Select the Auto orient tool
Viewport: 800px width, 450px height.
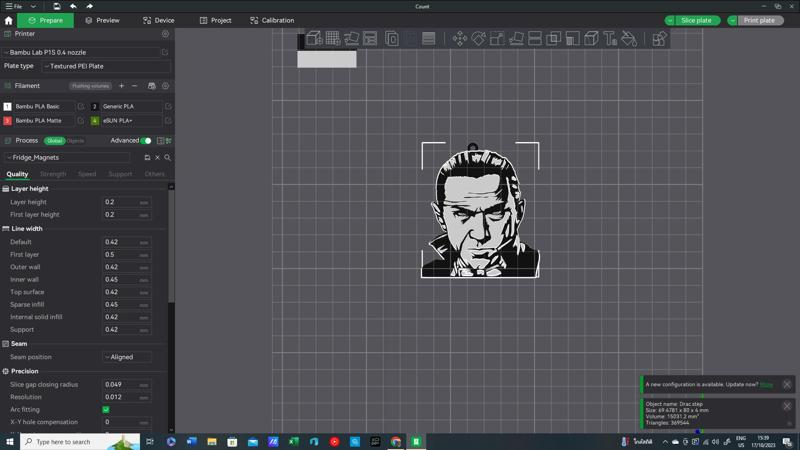pyautogui.click(x=351, y=39)
